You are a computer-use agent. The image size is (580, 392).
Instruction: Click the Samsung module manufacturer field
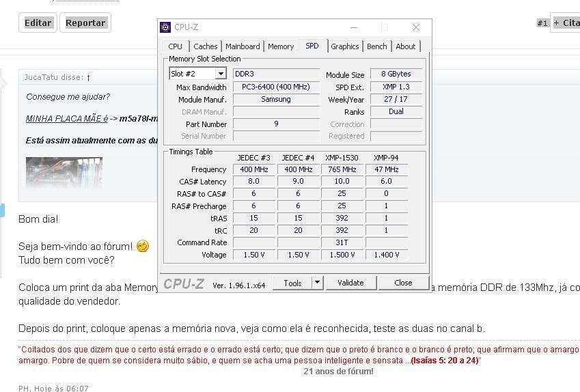(276, 99)
